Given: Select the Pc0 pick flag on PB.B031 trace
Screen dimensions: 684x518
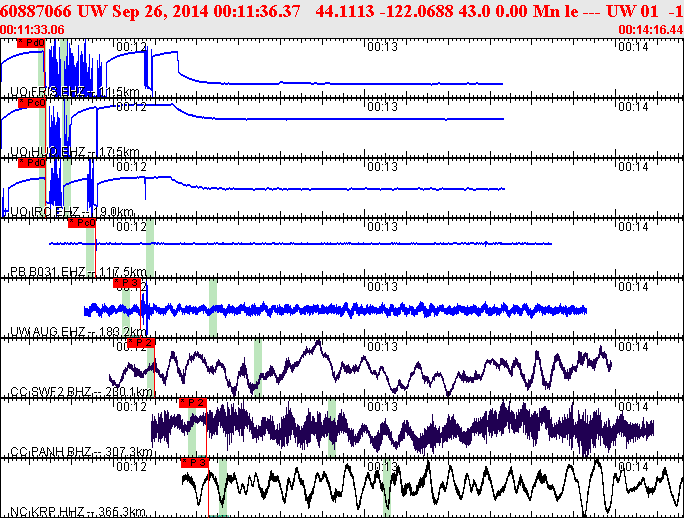Looking at the screenshot, I should [x=81, y=223].
